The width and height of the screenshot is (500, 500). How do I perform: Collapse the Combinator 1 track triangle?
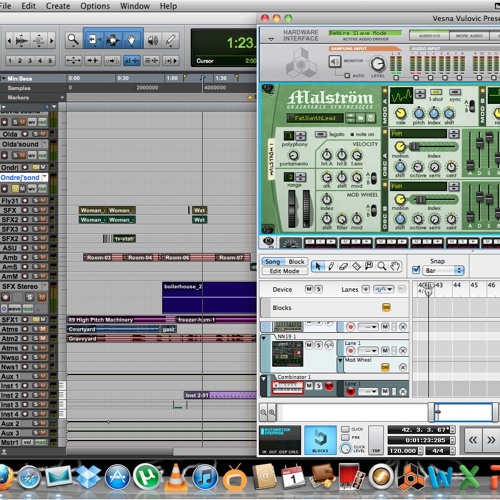[264, 379]
